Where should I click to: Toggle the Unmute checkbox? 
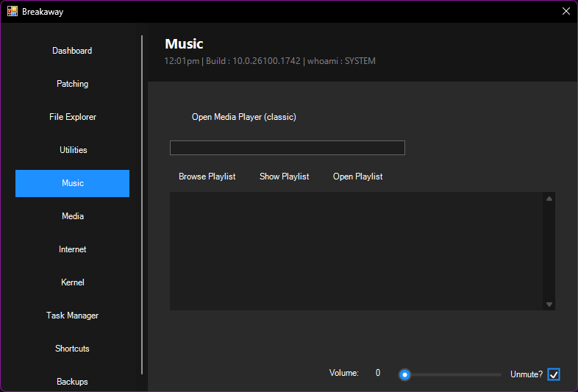pos(554,374)
